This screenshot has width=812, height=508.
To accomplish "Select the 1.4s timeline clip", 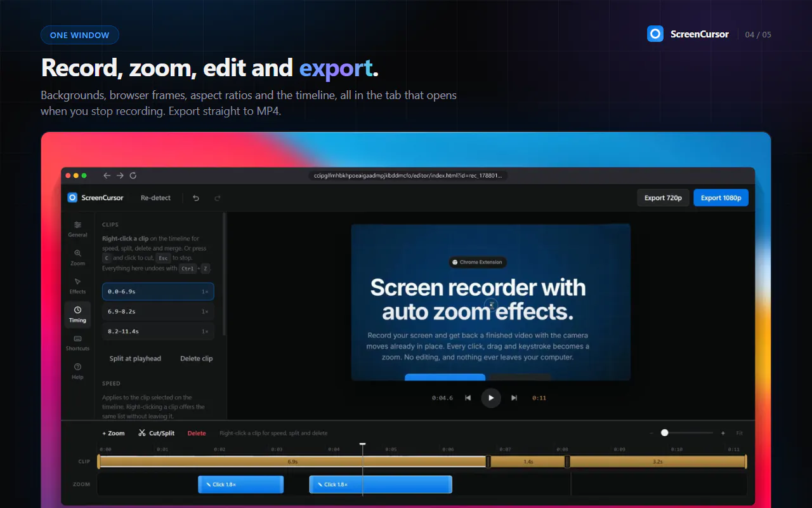I will [x=528, y=462].
